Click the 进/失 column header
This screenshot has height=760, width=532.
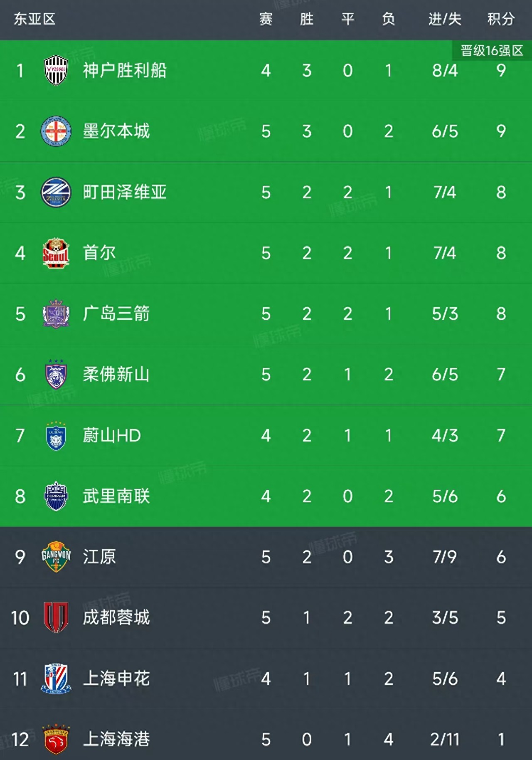tap(445, 19)
